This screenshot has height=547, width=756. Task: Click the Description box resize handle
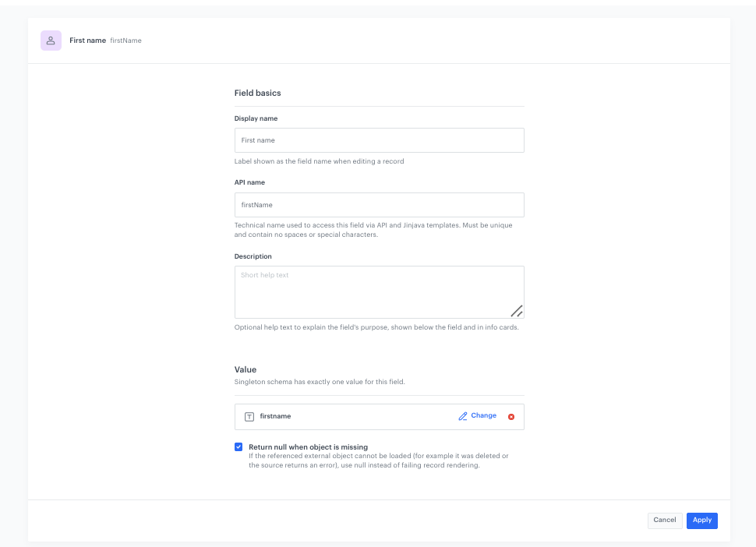[x=516, y=310]
